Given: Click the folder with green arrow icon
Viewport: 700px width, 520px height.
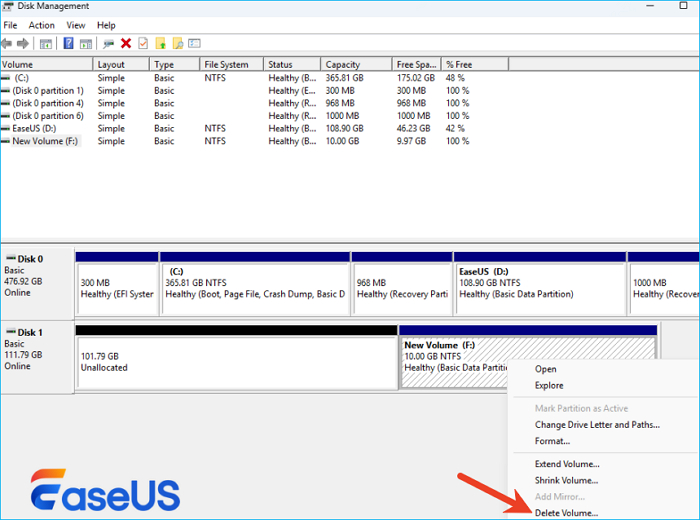Looking at the screenshot, I should [x=161, y=43].
